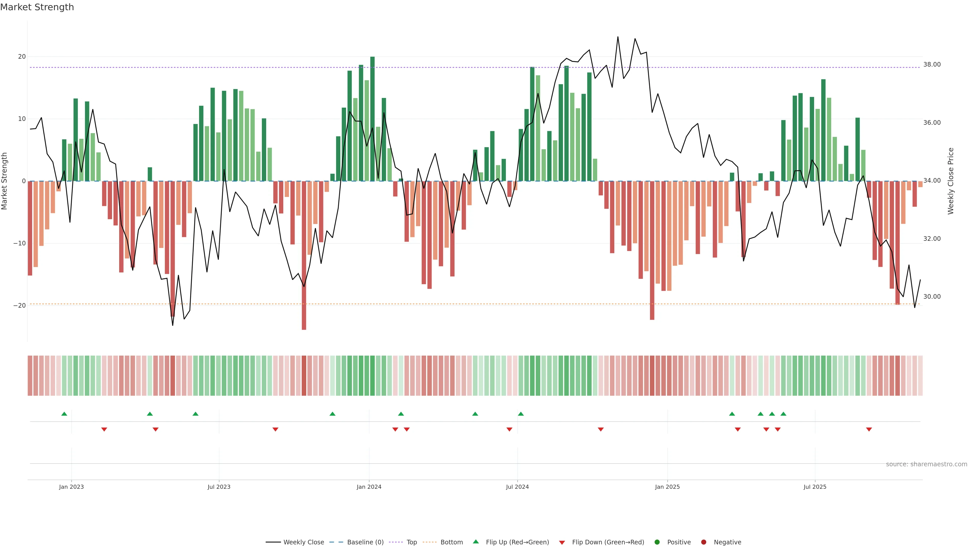
Task: Click the source: sharemaestro.com text
Action: pos(926,464)
